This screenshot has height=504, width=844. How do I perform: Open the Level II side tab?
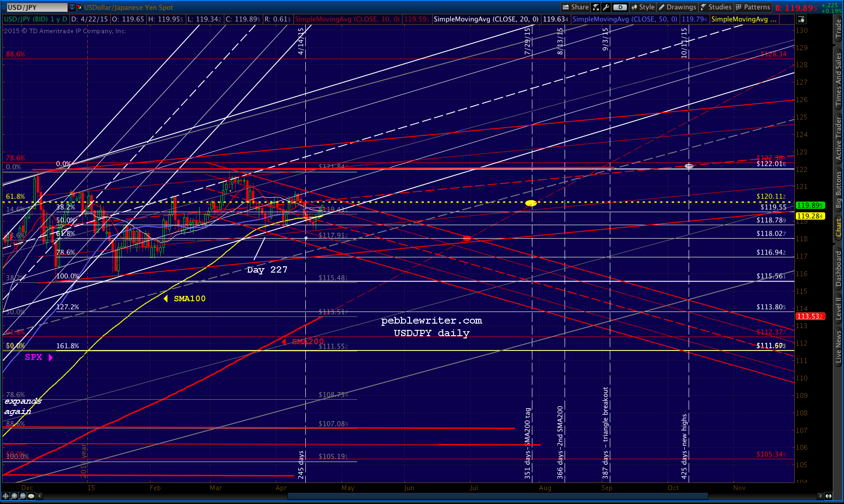point(838,309)
